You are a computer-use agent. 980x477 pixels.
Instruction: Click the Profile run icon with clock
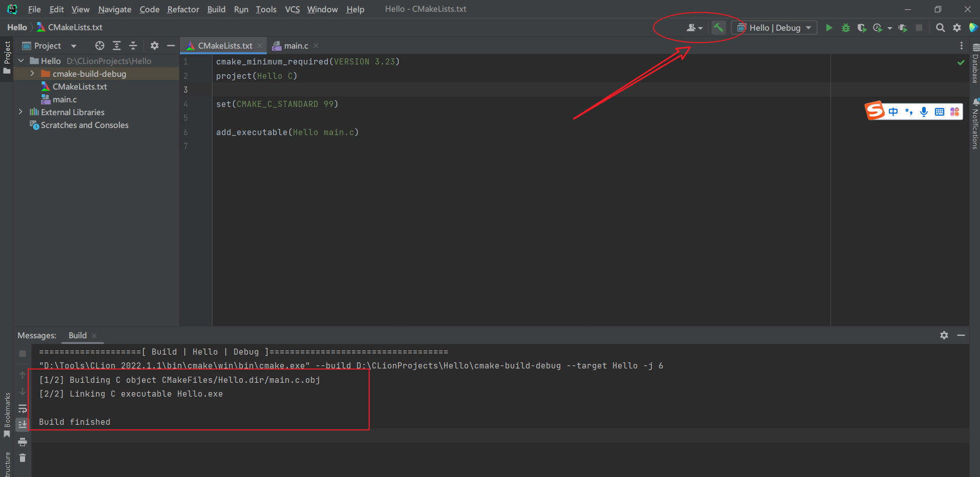878,28
